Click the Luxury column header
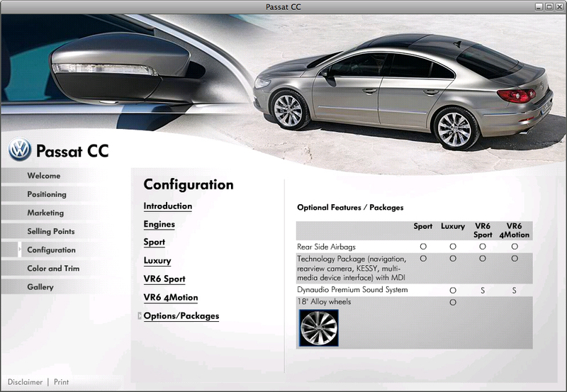 (x=453, y=226)
